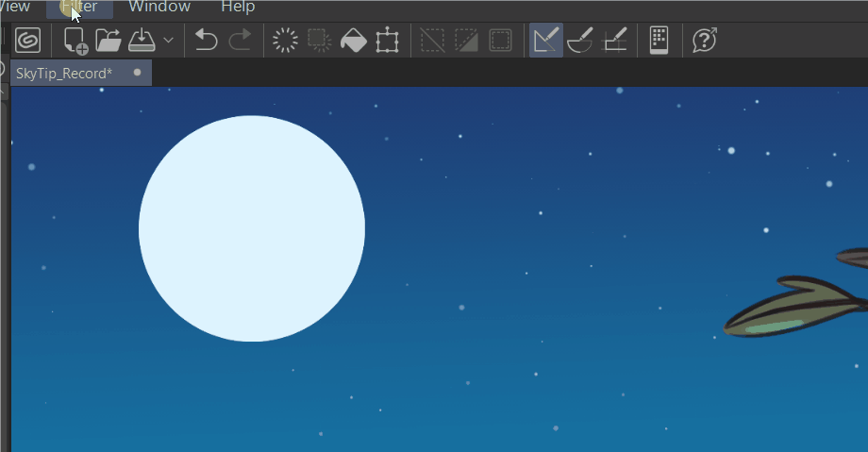Fill with the paint bucket icon
The width and height of the screenshot is (868, 452).
[x=353, y=41]
